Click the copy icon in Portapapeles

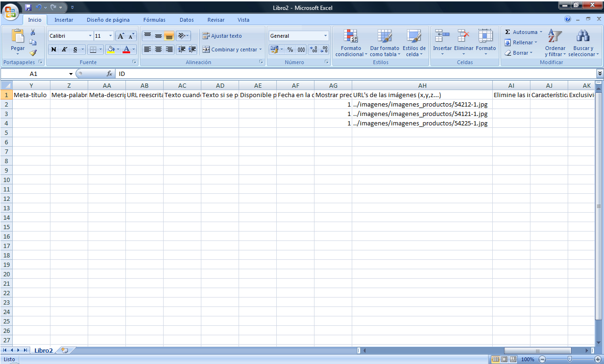[33, 43]
